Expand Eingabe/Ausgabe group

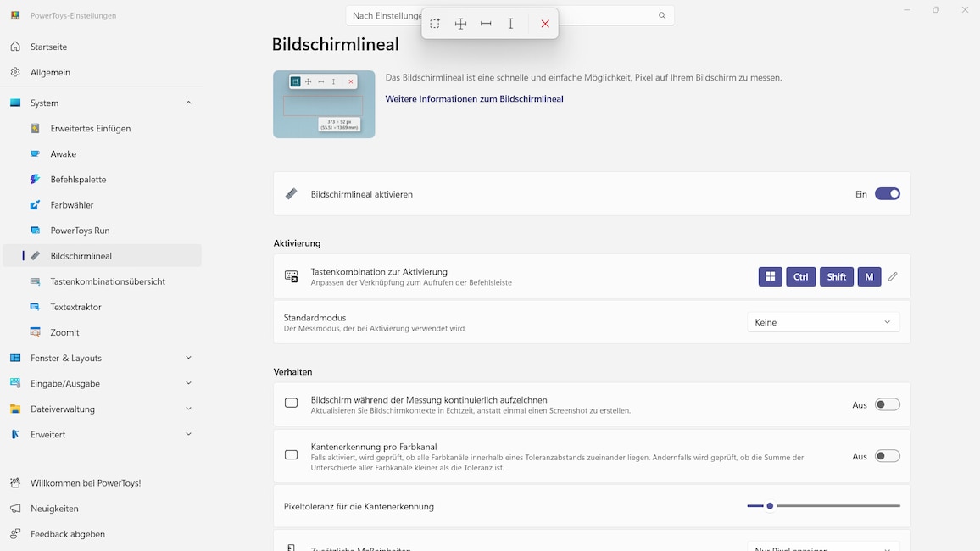coord(103,383)
